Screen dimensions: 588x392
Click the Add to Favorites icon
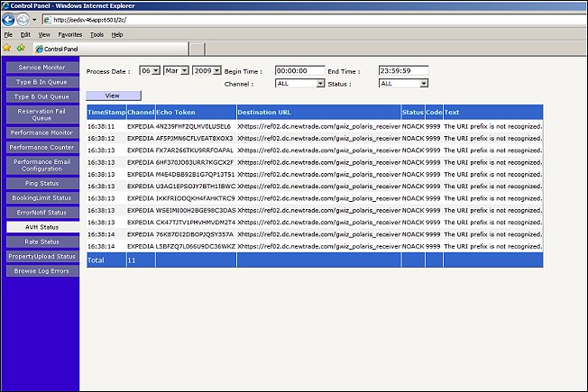(20, 48)
